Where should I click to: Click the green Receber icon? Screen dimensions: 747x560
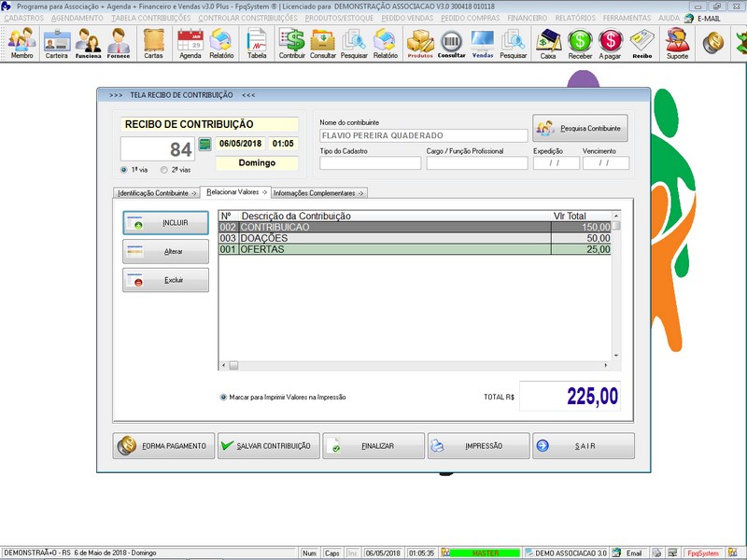click(580, 43)
